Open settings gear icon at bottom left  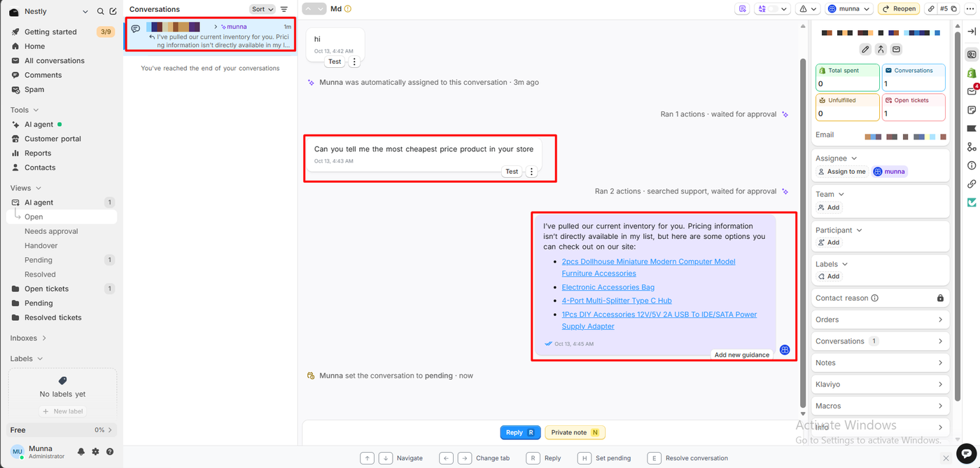pyautogui.click(x=96, y=452)
